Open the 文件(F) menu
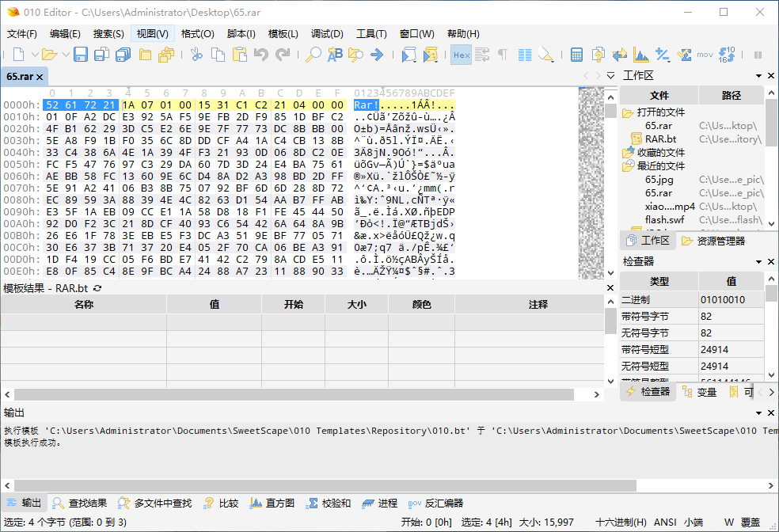The image size is (779, 532). [22, 34]
